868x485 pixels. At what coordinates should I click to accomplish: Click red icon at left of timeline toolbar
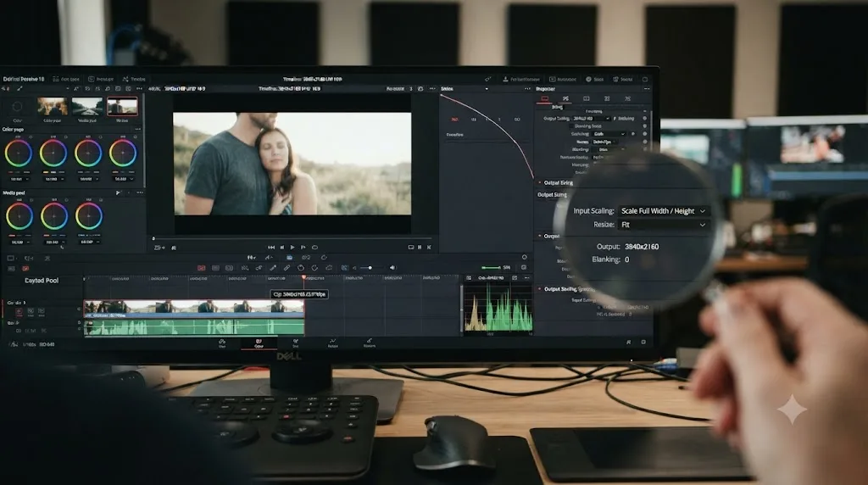25,269
